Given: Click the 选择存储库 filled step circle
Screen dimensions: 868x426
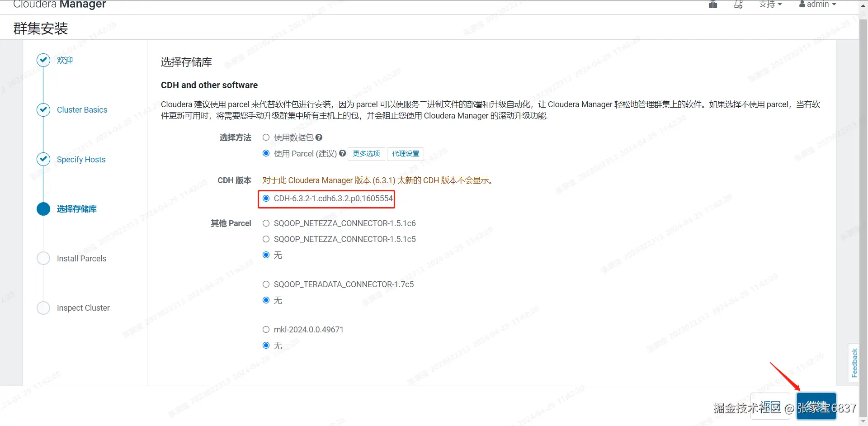Looking at the screenshot, I should (x=43, y=209).
